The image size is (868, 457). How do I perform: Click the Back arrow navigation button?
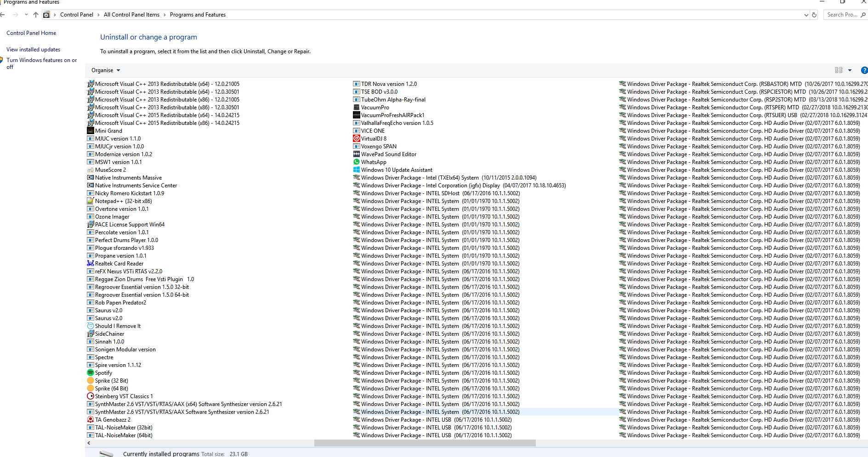pos(3,15)
